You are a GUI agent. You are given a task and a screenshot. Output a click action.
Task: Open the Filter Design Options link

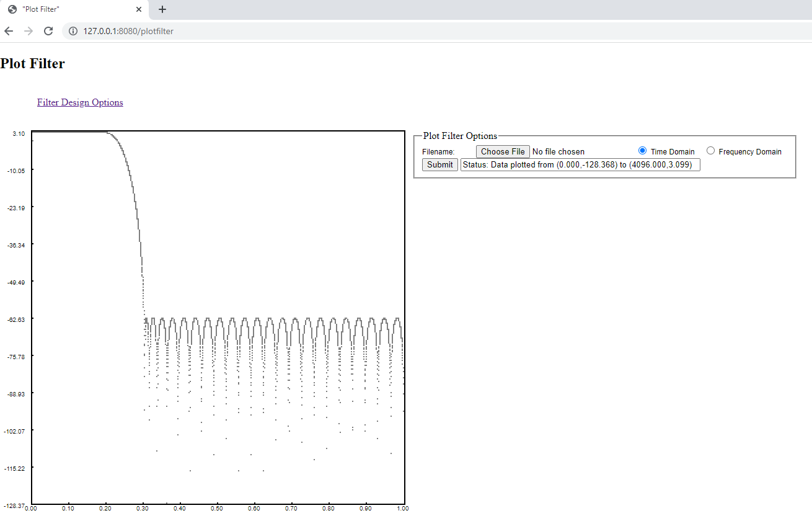tap(80, 102)
